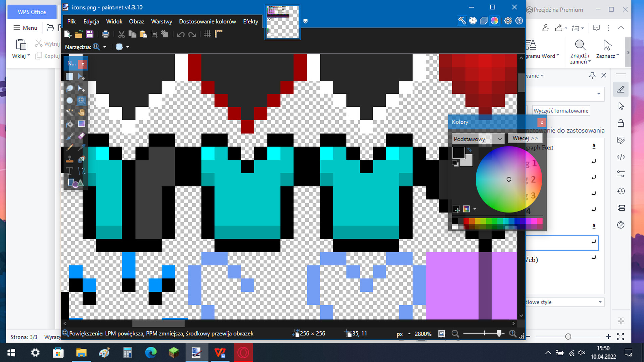Select the Eraser tool in toolbox
The height and width of the screenshot is (362, 644).
81,136
